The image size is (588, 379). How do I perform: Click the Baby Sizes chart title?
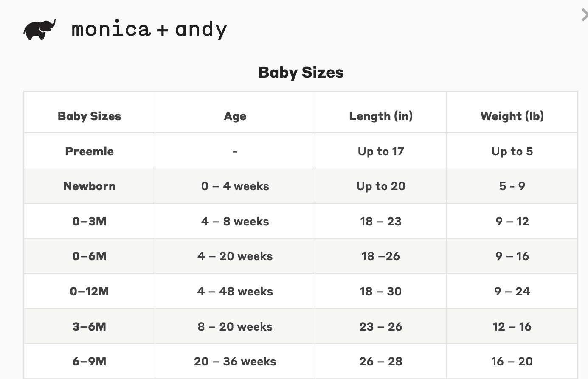[x=301, y=72]
